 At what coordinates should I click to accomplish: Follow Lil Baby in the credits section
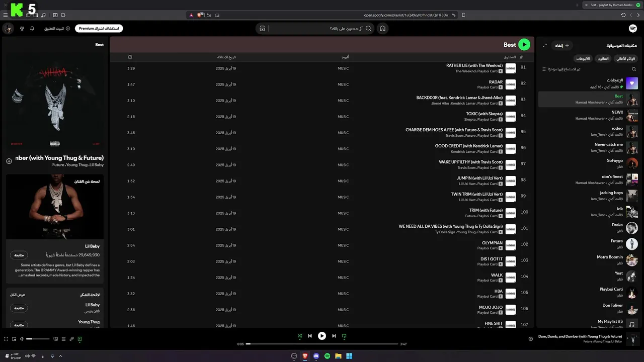[x=19, y=308]
